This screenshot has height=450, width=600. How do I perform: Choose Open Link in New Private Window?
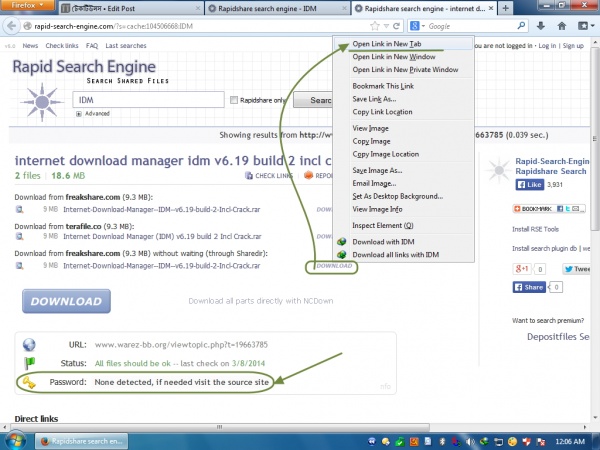403,70
